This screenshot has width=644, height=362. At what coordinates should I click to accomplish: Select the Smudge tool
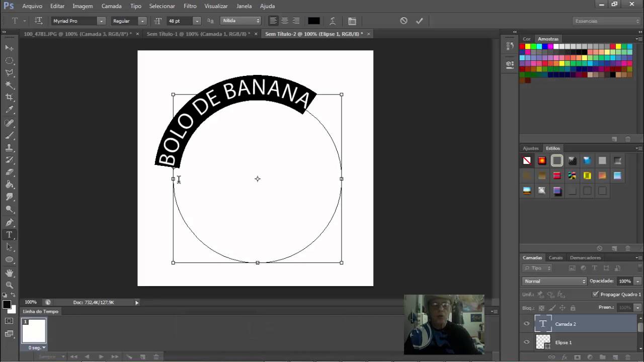pyautogui.click(x=9, y=197)
